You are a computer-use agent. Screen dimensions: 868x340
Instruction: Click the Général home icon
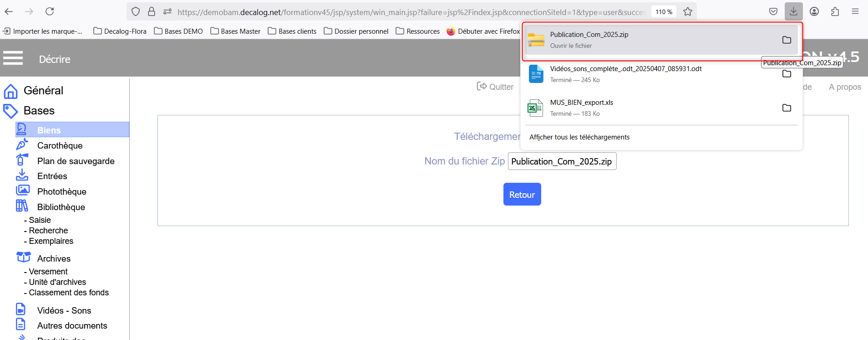tap(10, 91)
